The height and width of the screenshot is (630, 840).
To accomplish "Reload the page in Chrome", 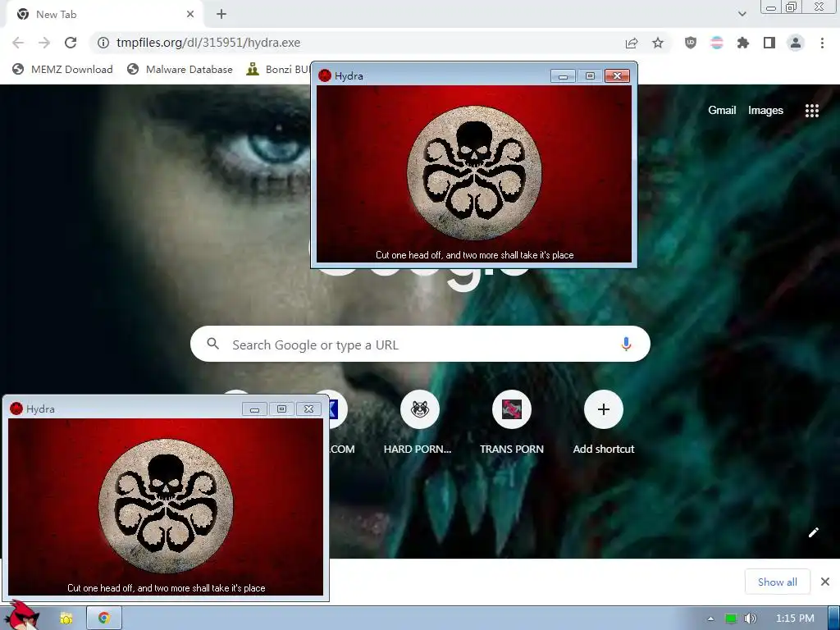I will coord(71,43).
